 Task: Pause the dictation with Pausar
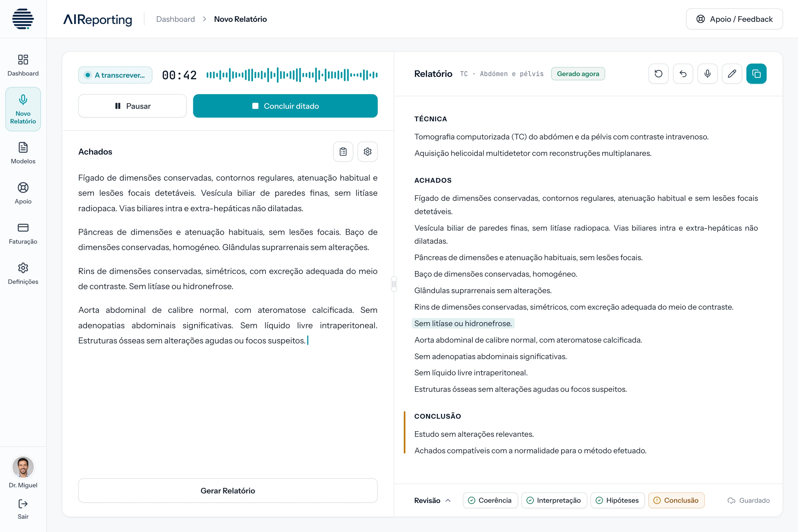tap(132, 106)
